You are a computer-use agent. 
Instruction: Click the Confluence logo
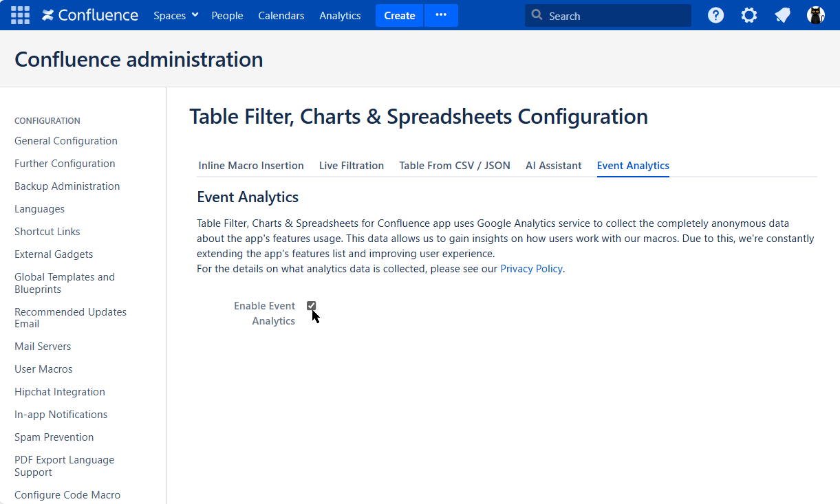point(90,15)
